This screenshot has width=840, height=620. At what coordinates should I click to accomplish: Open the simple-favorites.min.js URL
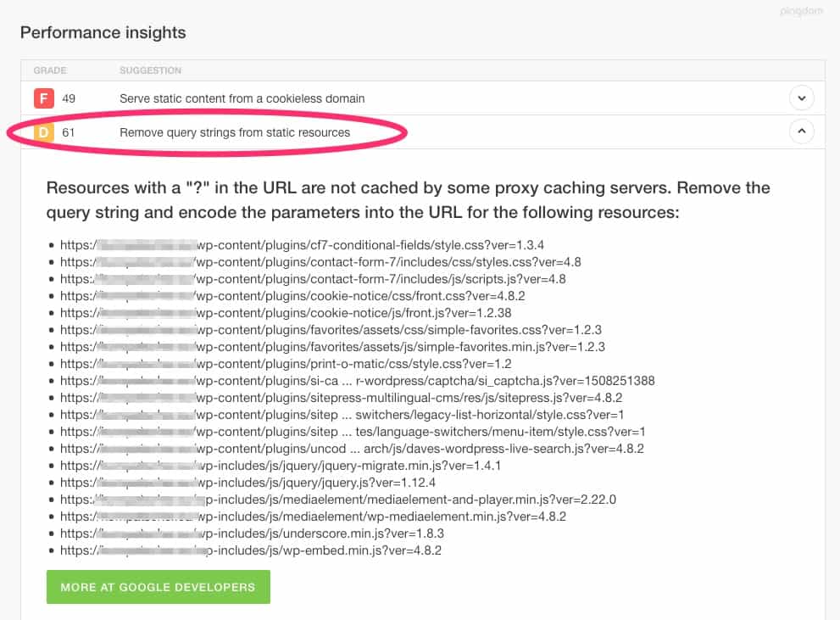(332, 347)
